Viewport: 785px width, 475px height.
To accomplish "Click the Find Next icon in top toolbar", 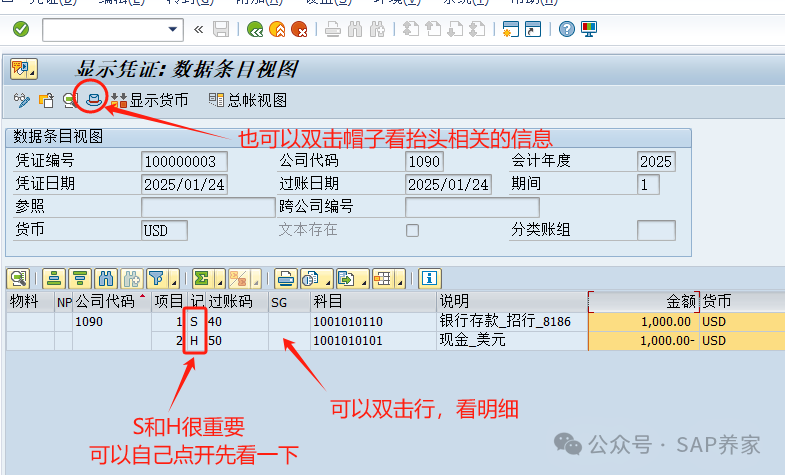I will click(377, 30).
